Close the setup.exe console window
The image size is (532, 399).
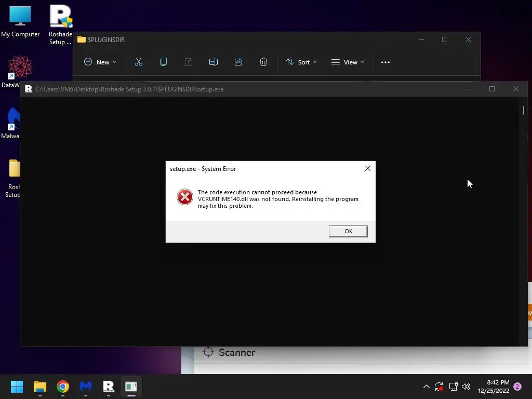point(516,89)
